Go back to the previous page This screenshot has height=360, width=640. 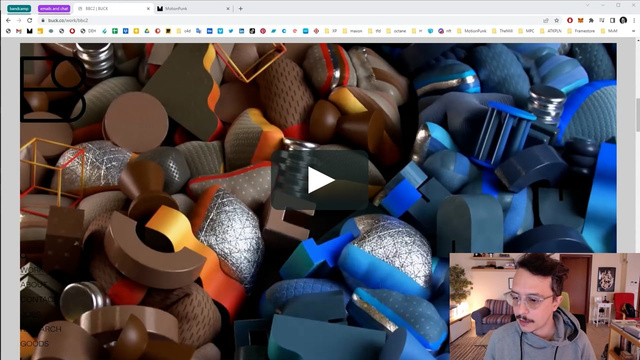(x=8, y=20)
